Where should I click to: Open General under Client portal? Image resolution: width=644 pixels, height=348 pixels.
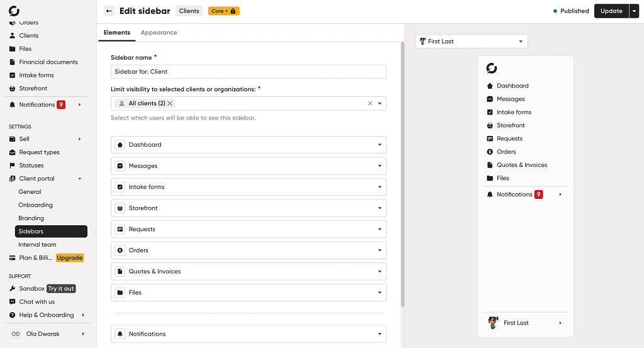tap(30, 192)
